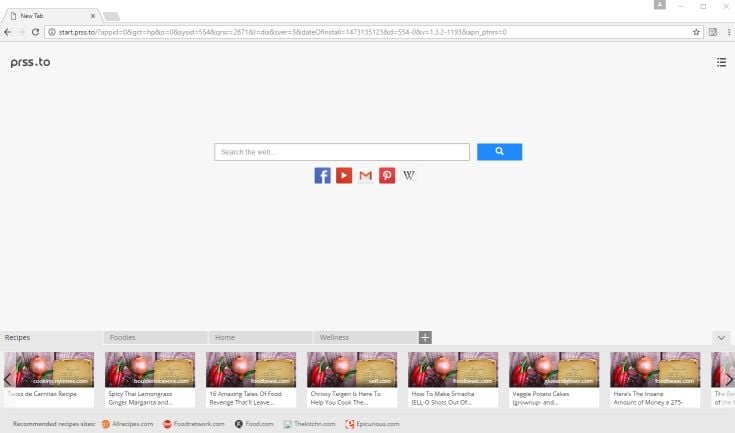This screenshot has width=735, height=433.
Task: Open the Chrome three-dot menu
Action: click(729, 32)
